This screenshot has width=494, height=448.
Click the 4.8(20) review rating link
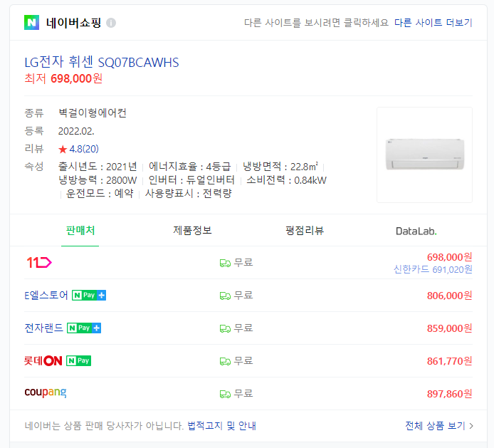[84, 149]
